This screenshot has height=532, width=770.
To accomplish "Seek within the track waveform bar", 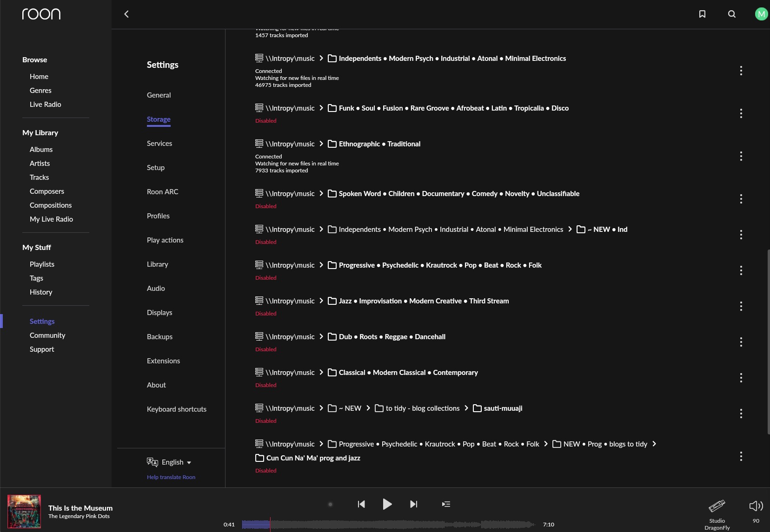I will [x=388, y=525].
